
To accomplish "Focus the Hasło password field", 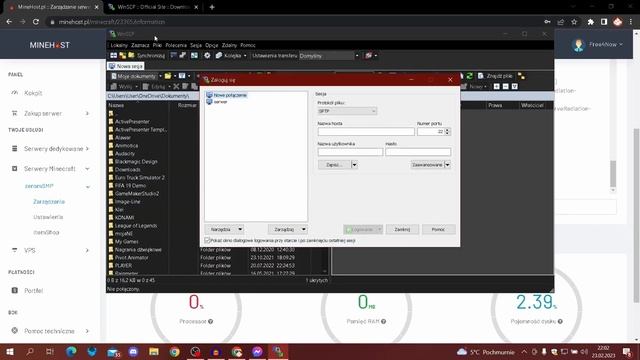I will click(x=418, y=152).
